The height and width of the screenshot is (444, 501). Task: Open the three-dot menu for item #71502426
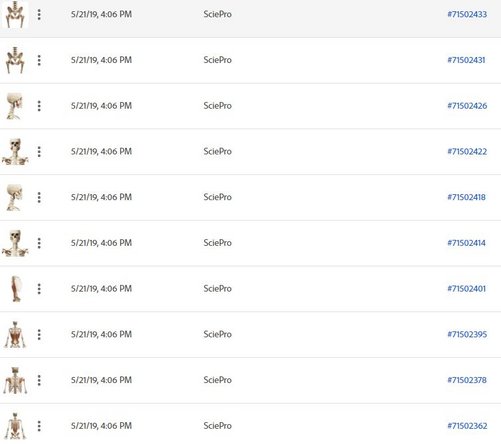(x=39, y=106)
